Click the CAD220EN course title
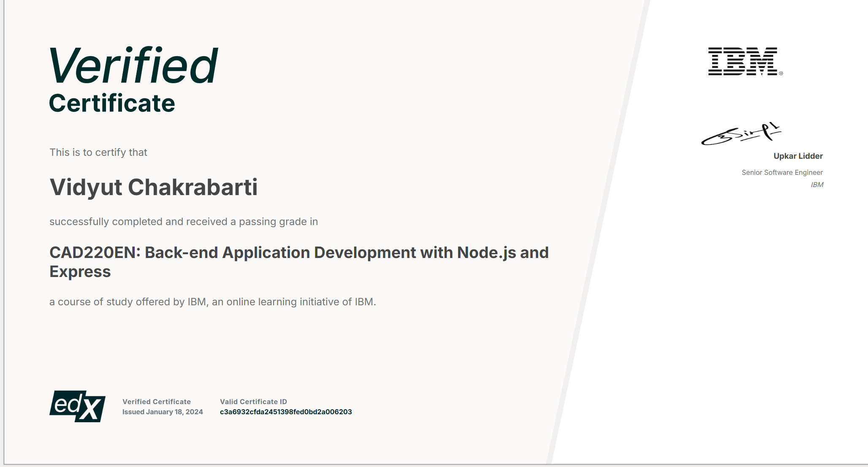Screen dimensions: 868x467 (299, 262)
